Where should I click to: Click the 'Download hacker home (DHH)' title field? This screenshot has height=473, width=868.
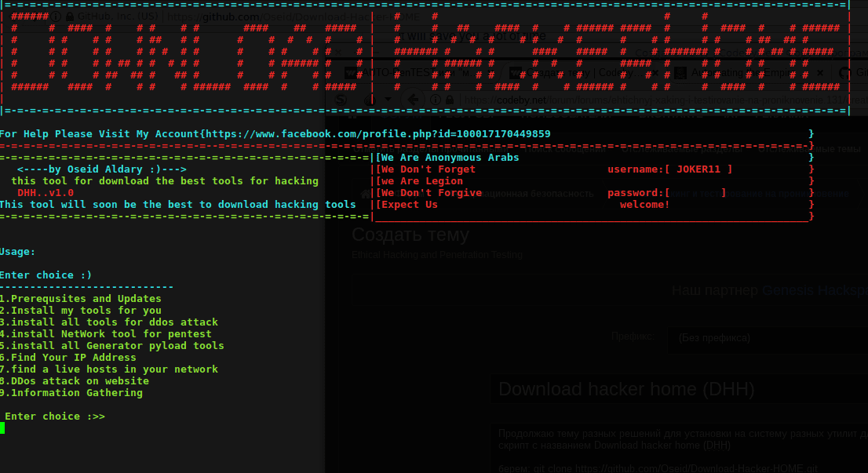pos(679,390)
